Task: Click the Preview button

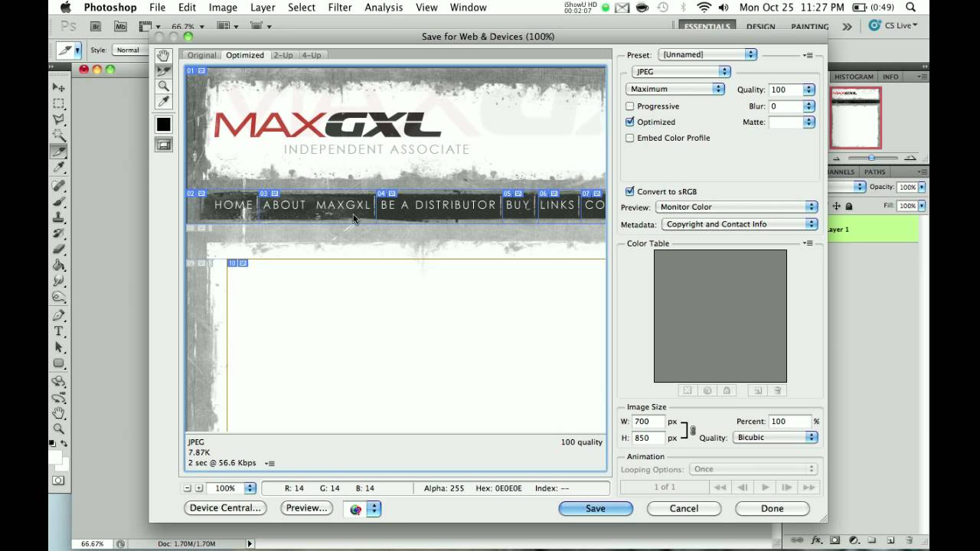Action: point(306,507)
